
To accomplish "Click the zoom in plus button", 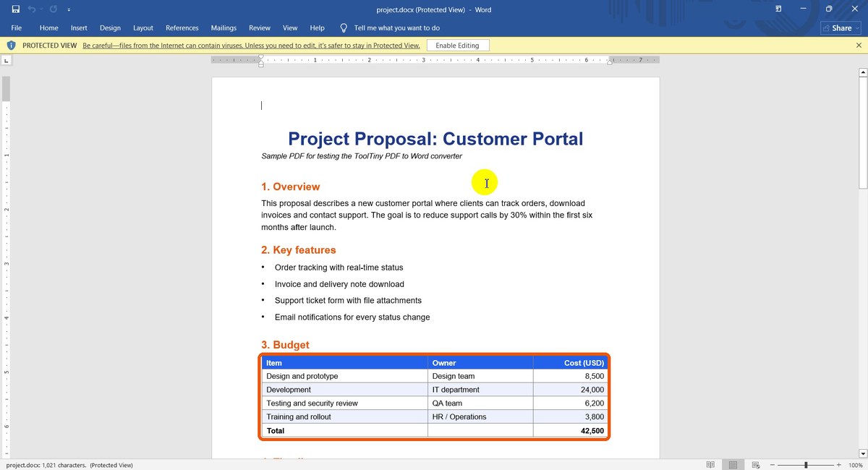I will (839, 465).
